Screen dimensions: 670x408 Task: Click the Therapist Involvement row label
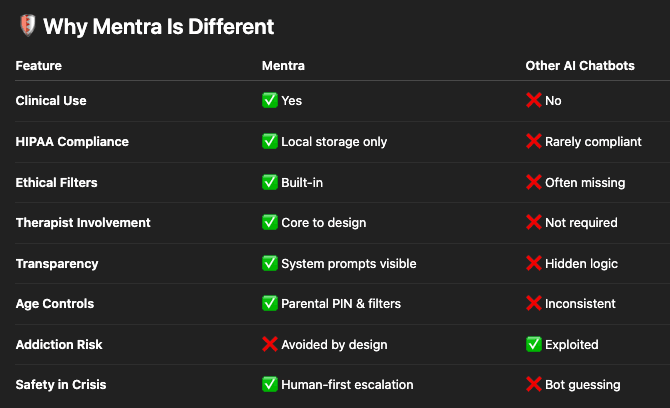point(83,223)
